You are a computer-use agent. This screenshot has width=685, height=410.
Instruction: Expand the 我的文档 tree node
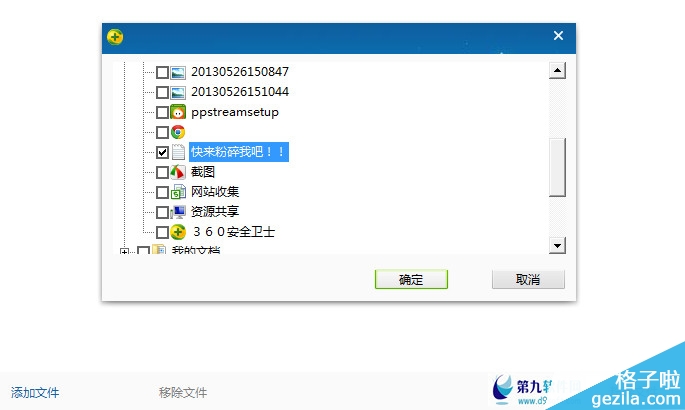[125, 251]
